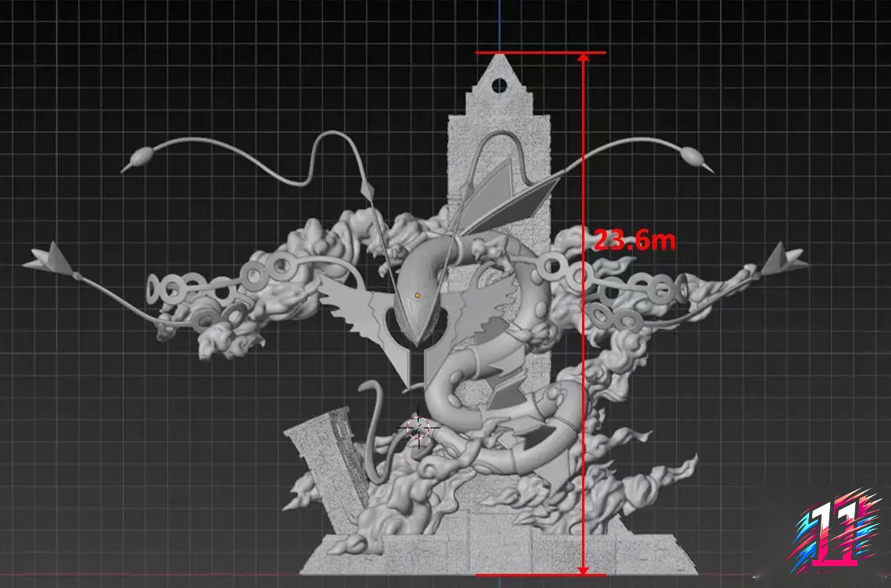
Task: Click the top arrow of the dimension line
Action: pyautogui.click(x=584, y=58)
